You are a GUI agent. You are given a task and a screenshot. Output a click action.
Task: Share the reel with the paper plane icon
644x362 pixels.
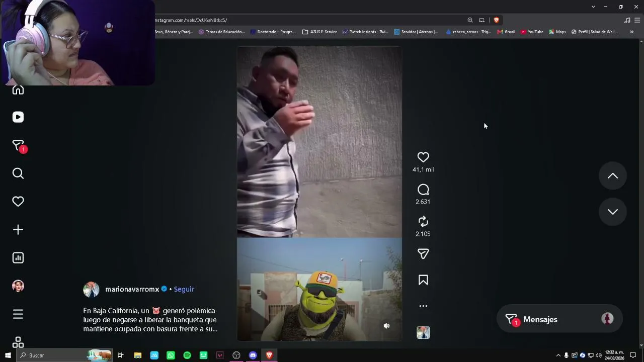[x=423, y=254]
